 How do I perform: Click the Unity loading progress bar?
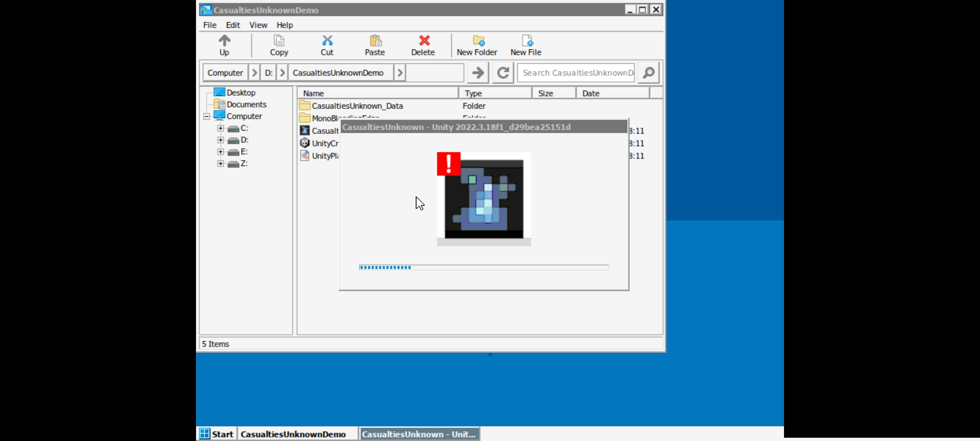pyautogui.click(x=483, y=267)
